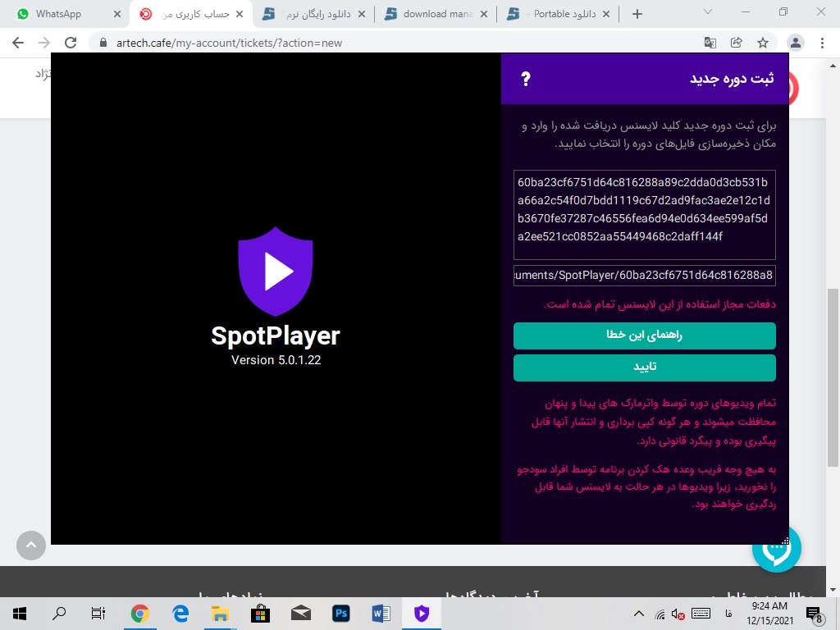Screen dimensions: 840x630
Task: Click the تایید confirm button
Action: pyautogui.click(x=644, y=367)
